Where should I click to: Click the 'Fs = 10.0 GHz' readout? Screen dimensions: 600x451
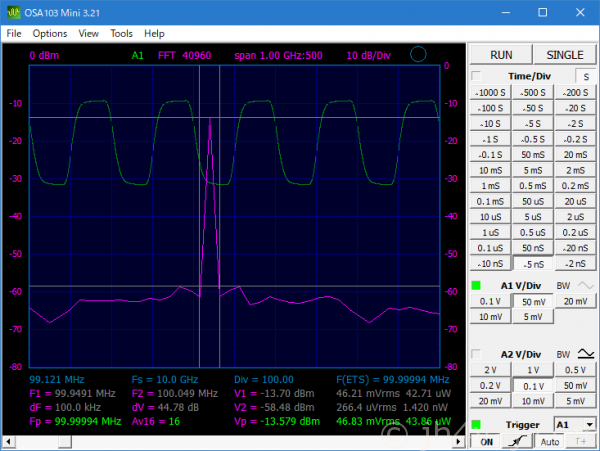click(165, 379)
